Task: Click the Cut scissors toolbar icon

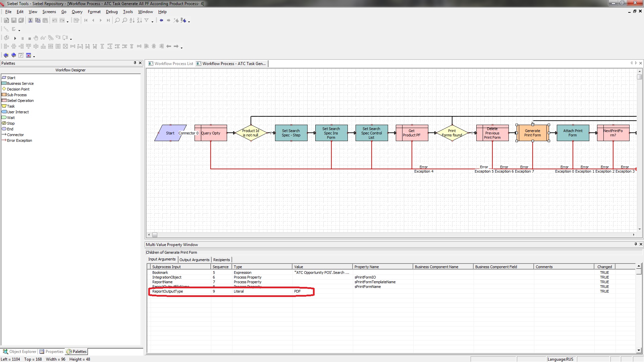Action: point(30,20)
